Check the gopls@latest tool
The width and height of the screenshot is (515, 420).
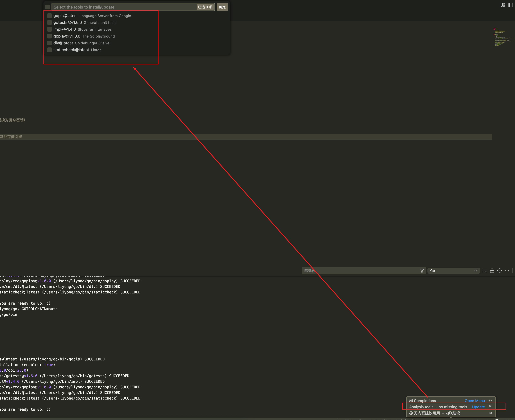pyautogui.click(x=49, y=16)
